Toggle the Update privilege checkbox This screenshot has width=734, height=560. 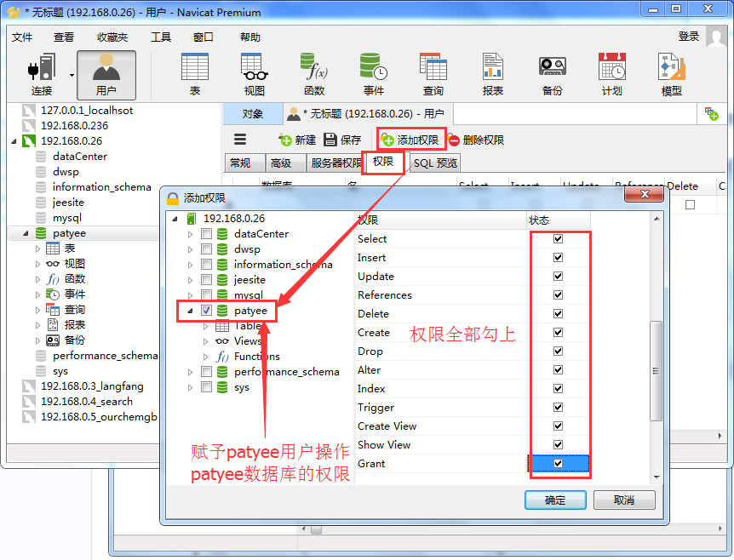[558, 276]
